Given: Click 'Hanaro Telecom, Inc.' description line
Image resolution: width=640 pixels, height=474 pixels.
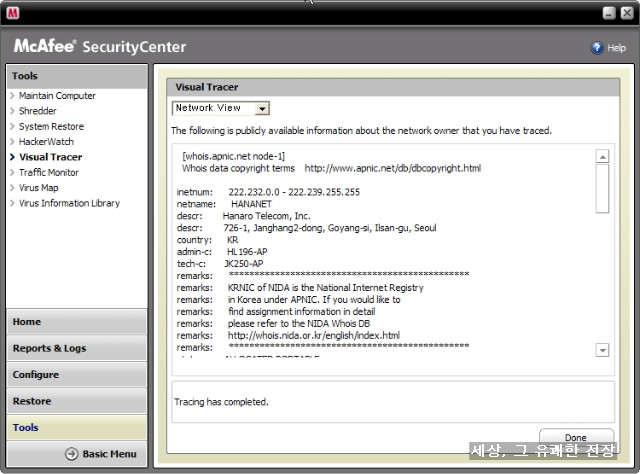Looking at the screenshot, I should click(267, 216).
